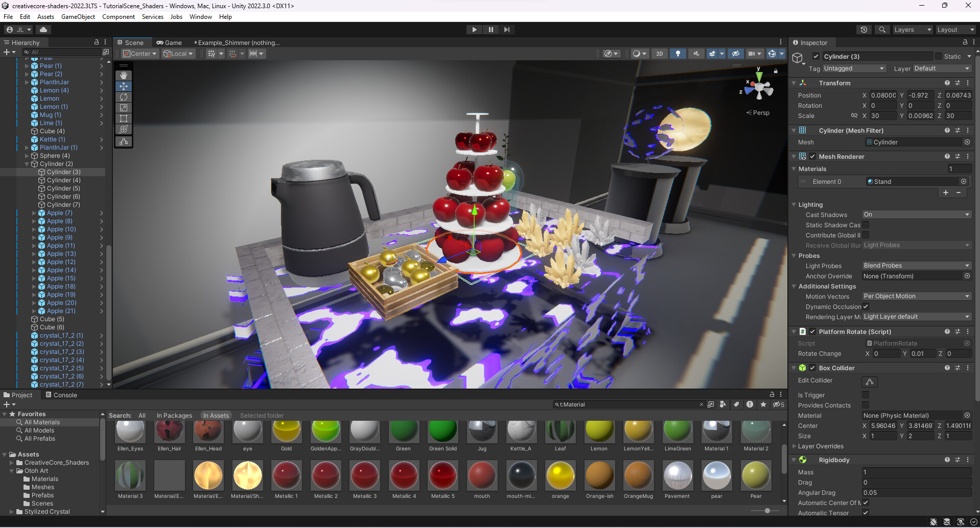The width and height of the screenshot is (980, 528).
Task: Open the Light Probes Blend Probes dropdown
Action: [916, 266]
